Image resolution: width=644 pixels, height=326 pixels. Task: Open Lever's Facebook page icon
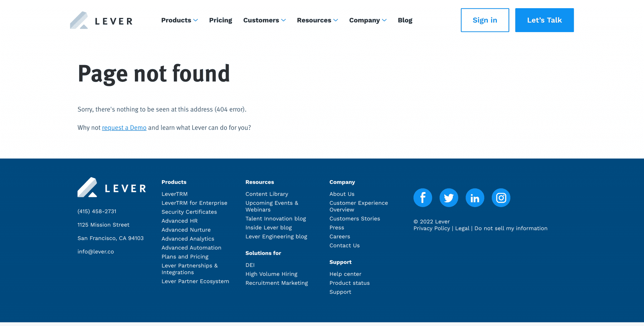click(423, 198)
